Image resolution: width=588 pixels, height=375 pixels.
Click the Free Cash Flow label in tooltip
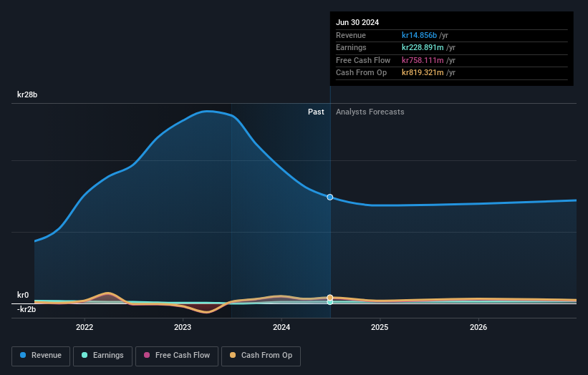click(363, 60)
